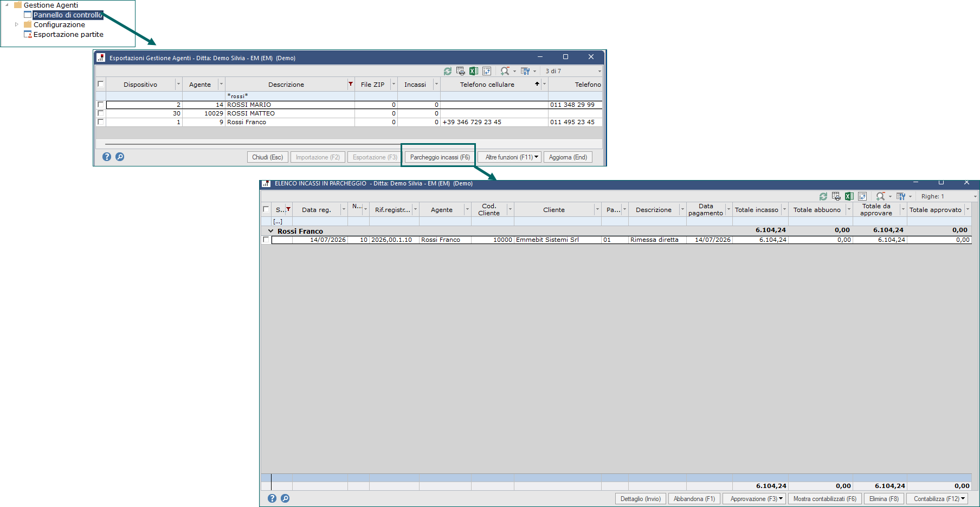The height and width of the screenshot is (507, 980).
Task: Click Mostra contabilizzati (F6) button
Action: (x=825, y=499)
